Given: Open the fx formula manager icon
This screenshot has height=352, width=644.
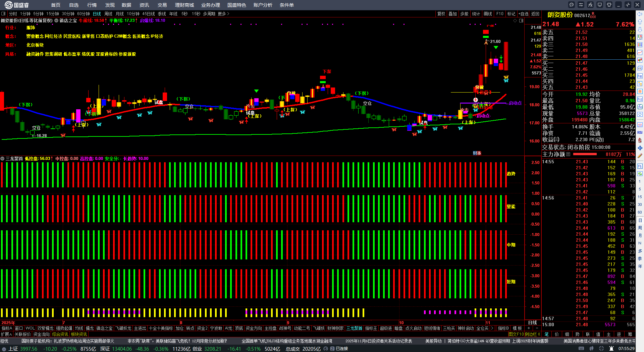Looking at the screenshot, I should (x=590, y=5).
